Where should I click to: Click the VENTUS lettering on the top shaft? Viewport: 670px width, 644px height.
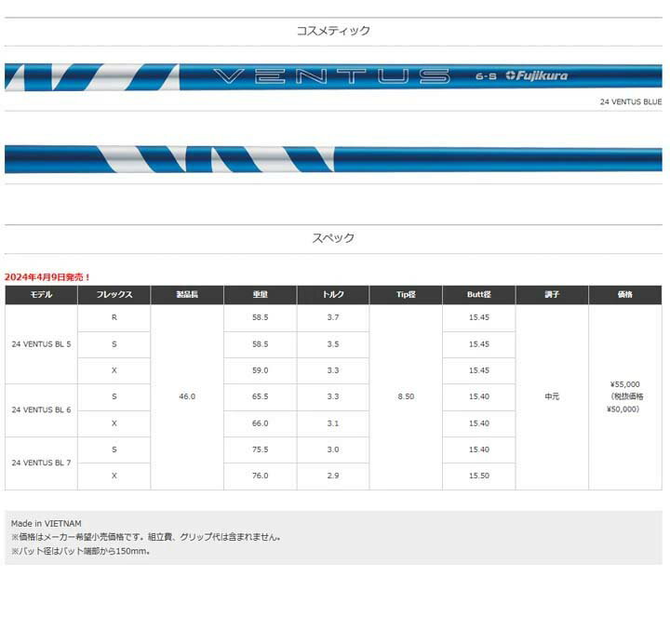click(330, 76)
